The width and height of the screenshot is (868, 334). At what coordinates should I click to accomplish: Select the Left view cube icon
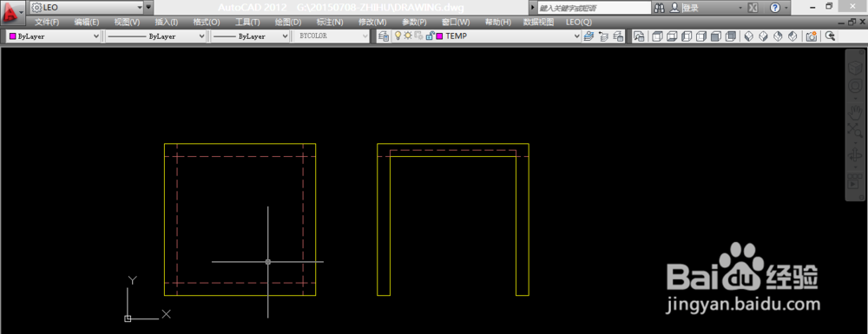click(x=687, y=36)
